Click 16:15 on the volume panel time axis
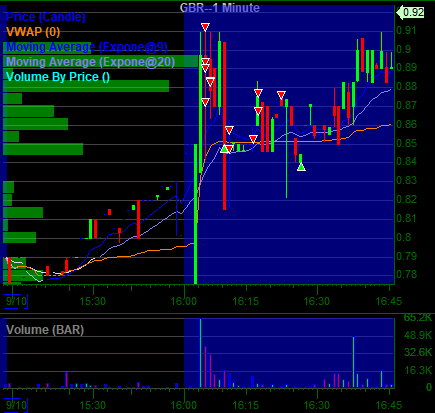435x413 pixels. click(x=246, y=405)
